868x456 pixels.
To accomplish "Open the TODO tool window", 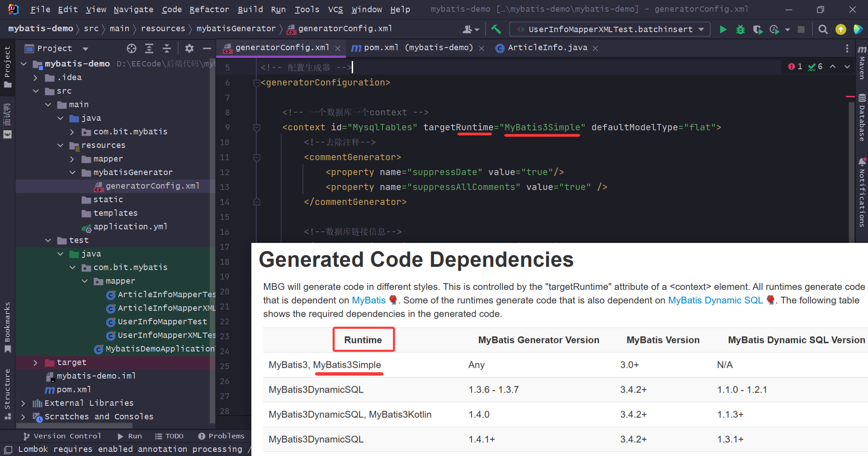I will (x=169, y=436).
